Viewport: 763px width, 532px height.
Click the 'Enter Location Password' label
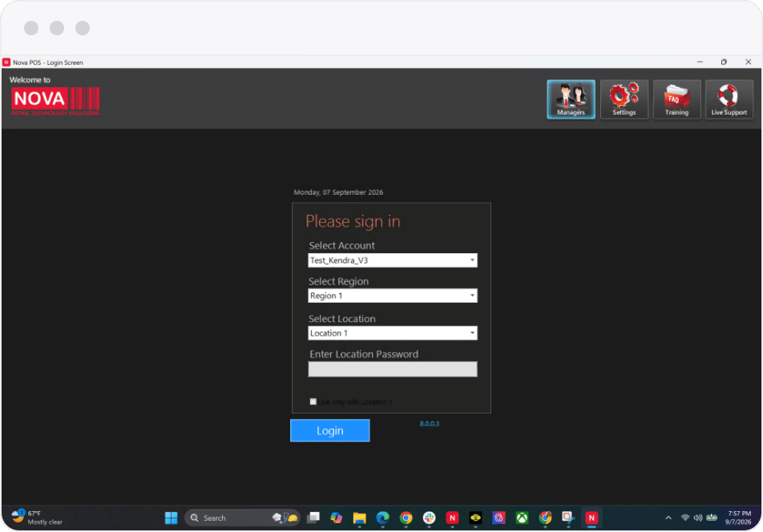pos(364,354)
